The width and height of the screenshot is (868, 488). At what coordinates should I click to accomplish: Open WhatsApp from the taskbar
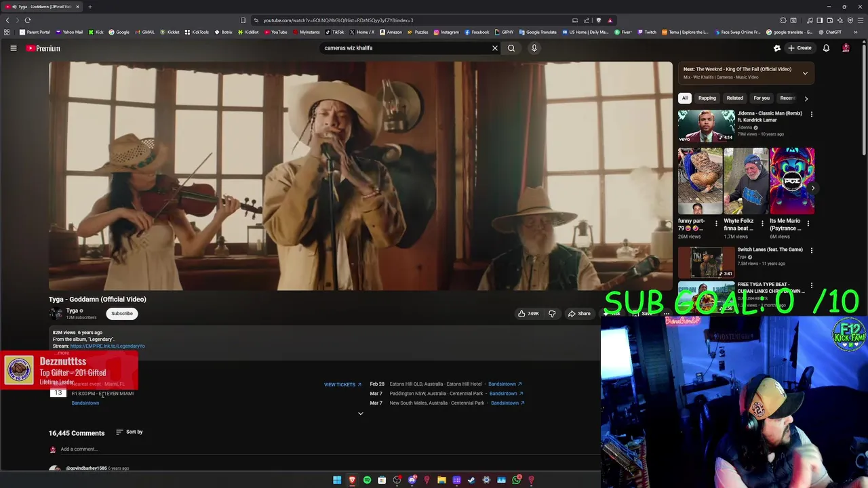point(516,480)
